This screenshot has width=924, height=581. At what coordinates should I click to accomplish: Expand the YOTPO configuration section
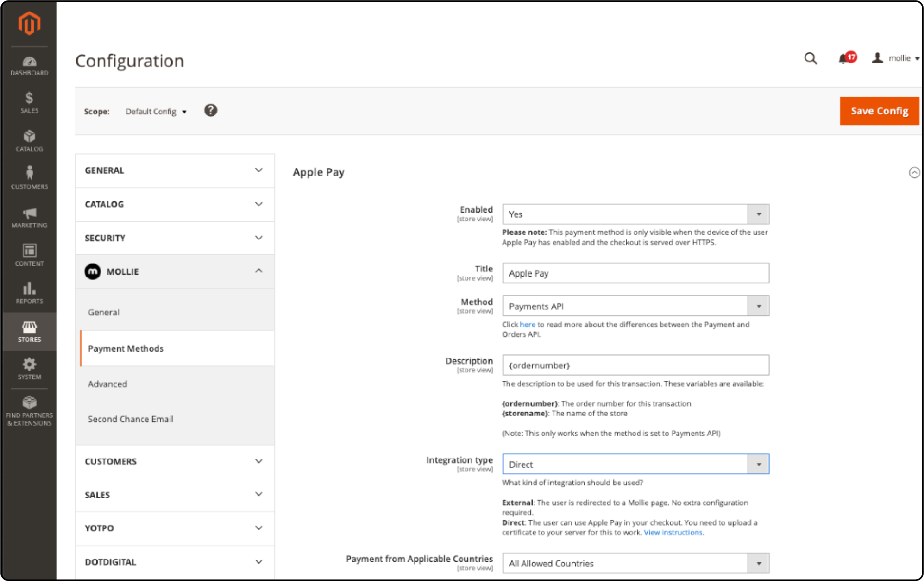[x=175, y=528]
